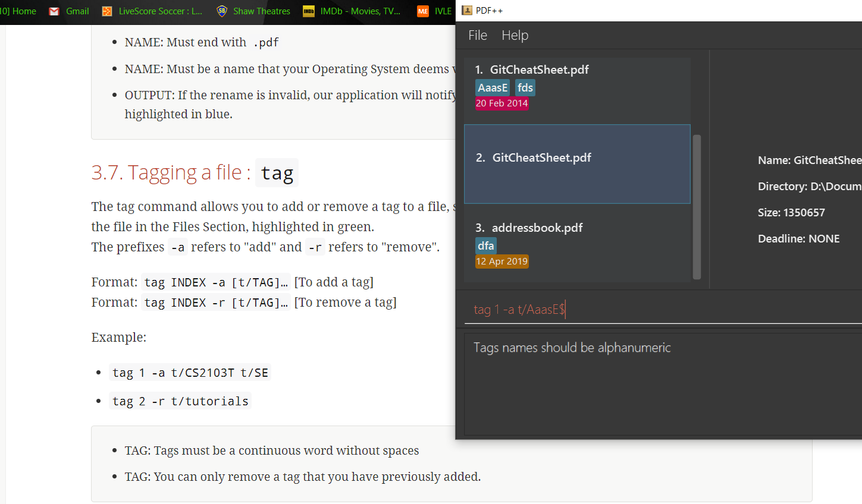Open the Help menu in PDF++
Viewport: 862px width, 504px height.
pyautogui.click(x=515, y=36)
